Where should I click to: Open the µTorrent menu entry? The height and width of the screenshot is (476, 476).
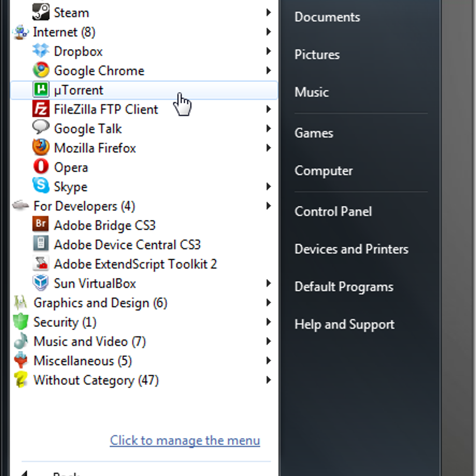[144, 90]
